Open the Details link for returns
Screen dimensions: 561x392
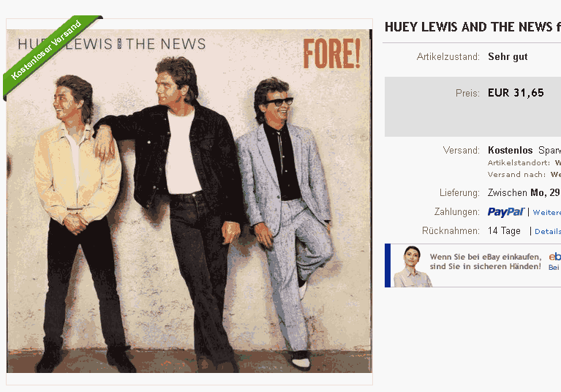[548, 231]
